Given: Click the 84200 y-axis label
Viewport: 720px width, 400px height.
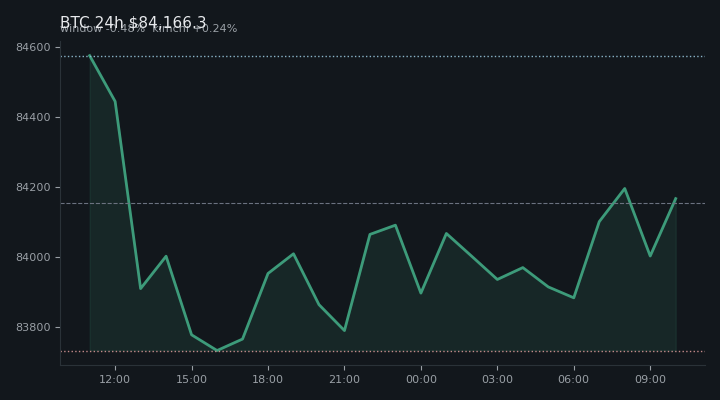Looking at the screenshot, I should click(33, 187).
